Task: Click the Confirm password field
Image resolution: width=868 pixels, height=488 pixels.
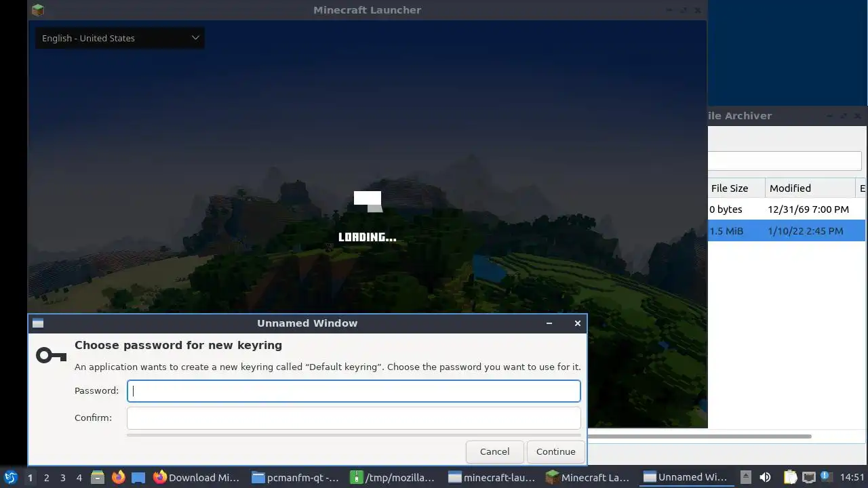Action: (353, 418)
